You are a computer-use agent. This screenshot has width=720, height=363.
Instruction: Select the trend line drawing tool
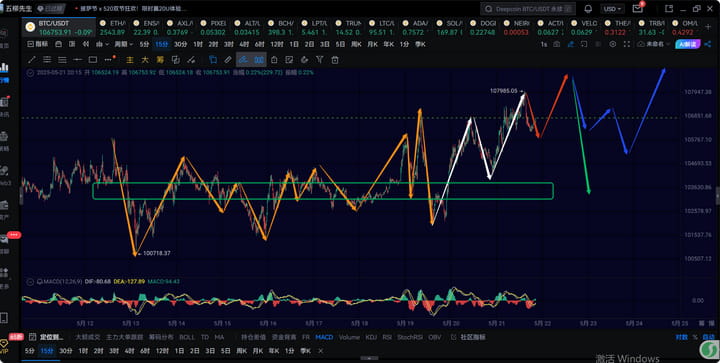click(x=32, y=60)
